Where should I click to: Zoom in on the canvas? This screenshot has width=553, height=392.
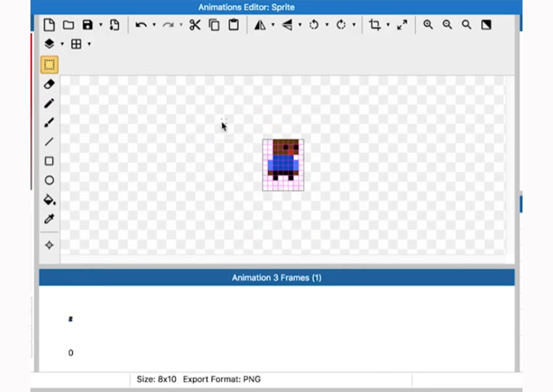tap(428, 25)
